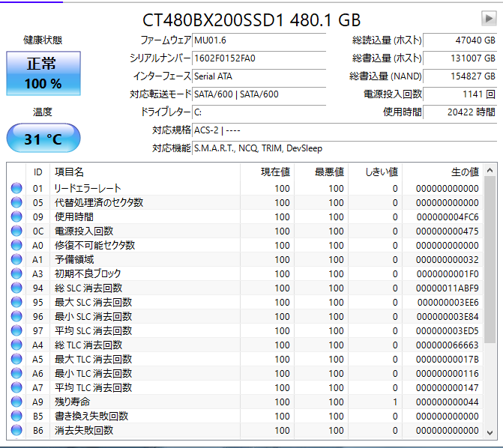Click raw value 000000000475
Viewport: 503px width, 448px height.
pos(448,231)
